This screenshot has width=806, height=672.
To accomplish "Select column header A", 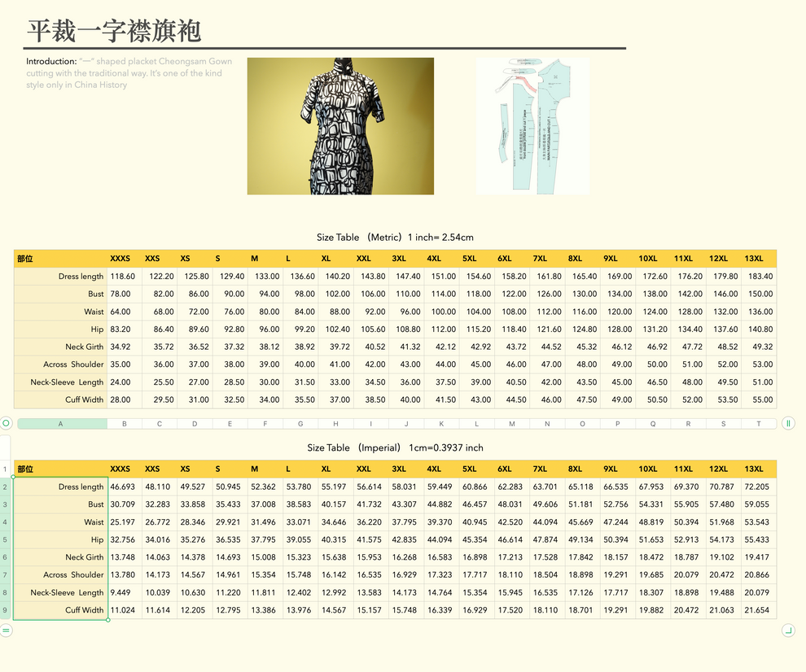I will coord(59,422).
